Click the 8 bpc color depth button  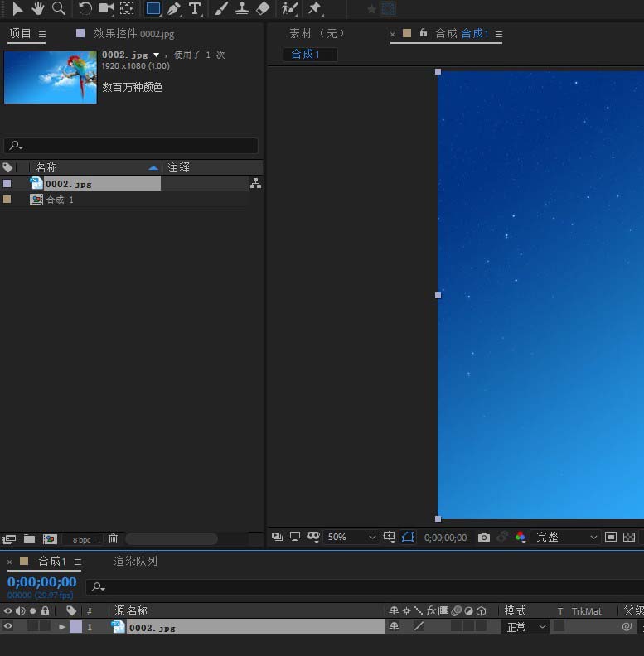(x=82, y=539)
